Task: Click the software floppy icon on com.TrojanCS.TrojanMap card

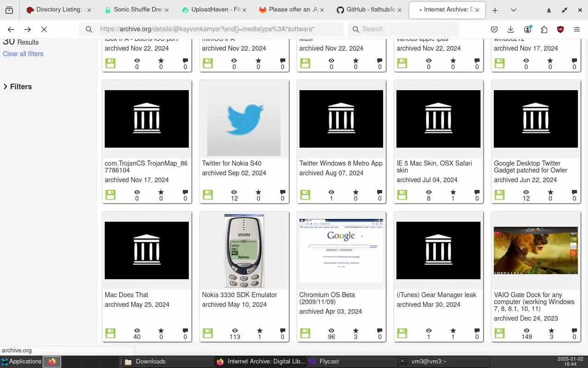Action: click(x=110, y=195)
